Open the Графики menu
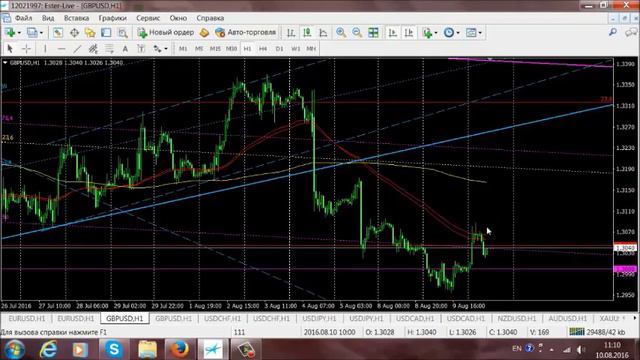The image size is (640, 360). (113, 18)
